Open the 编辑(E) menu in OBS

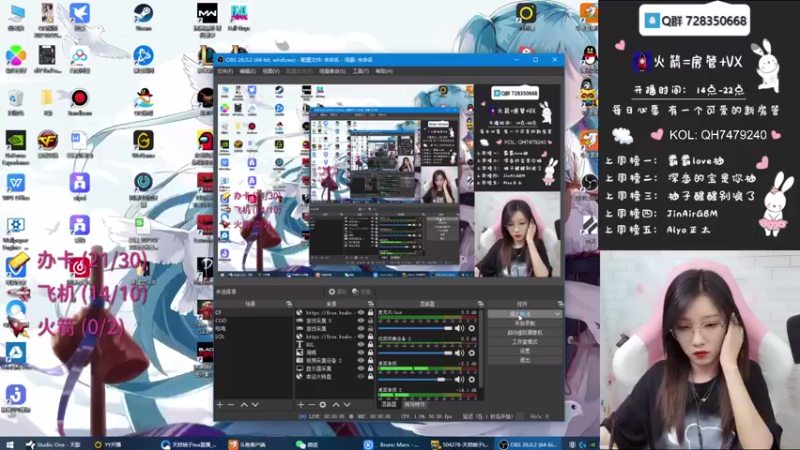247,71
